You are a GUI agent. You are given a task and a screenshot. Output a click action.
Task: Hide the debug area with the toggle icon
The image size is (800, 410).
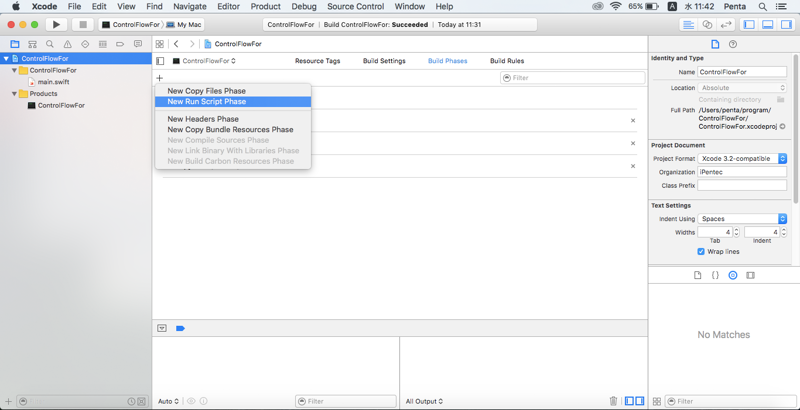tap(162, 328)
